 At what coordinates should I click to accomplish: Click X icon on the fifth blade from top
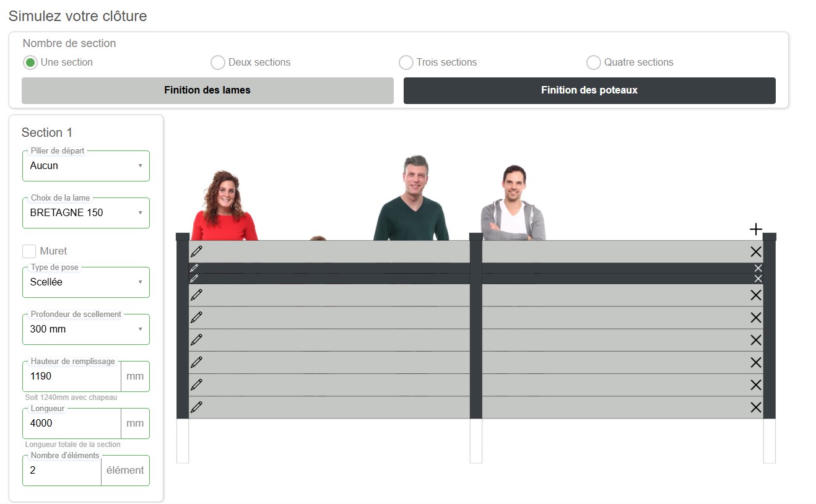[755, 318]
